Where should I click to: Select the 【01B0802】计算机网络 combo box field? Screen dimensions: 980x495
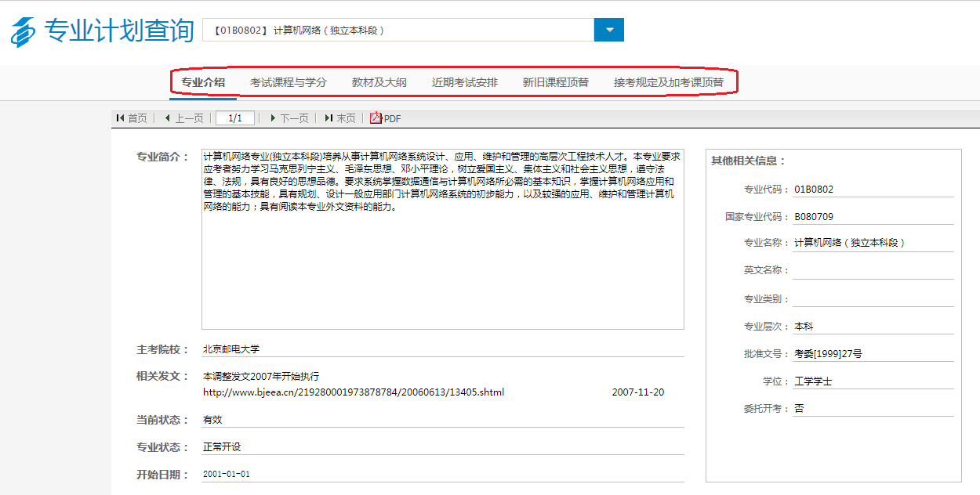click(x=398, y=31)
